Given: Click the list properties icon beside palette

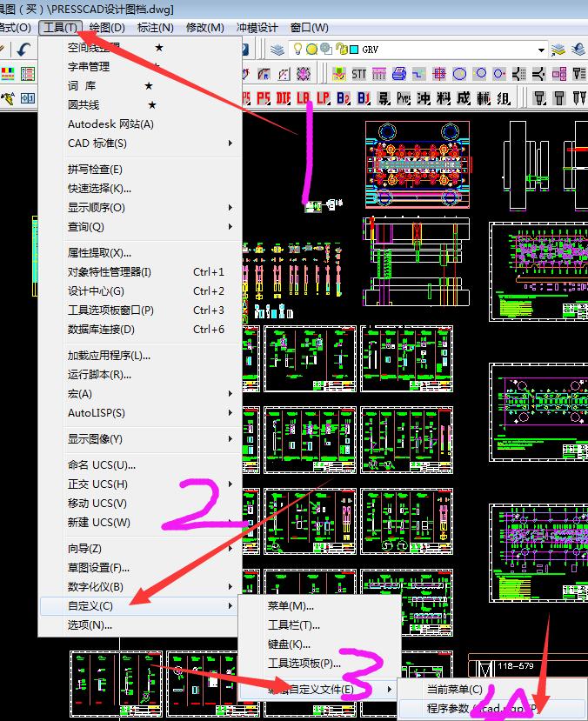Looking at the screenshot, I should click(28, 74).
